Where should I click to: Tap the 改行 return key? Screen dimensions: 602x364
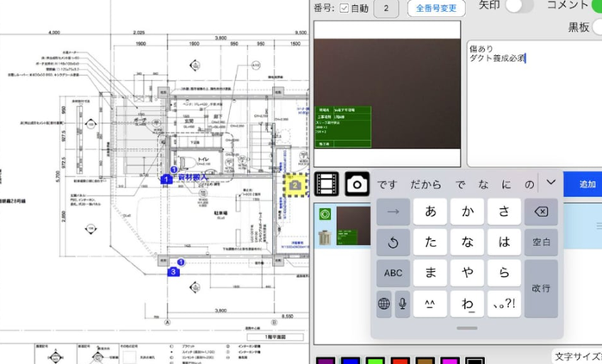541,288
